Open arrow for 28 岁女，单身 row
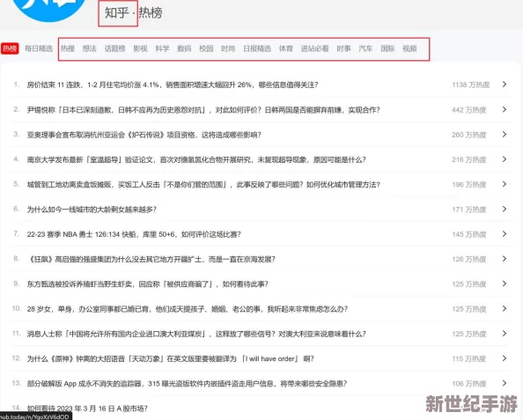This screenshot has height=420, width=523. (505, 308)
